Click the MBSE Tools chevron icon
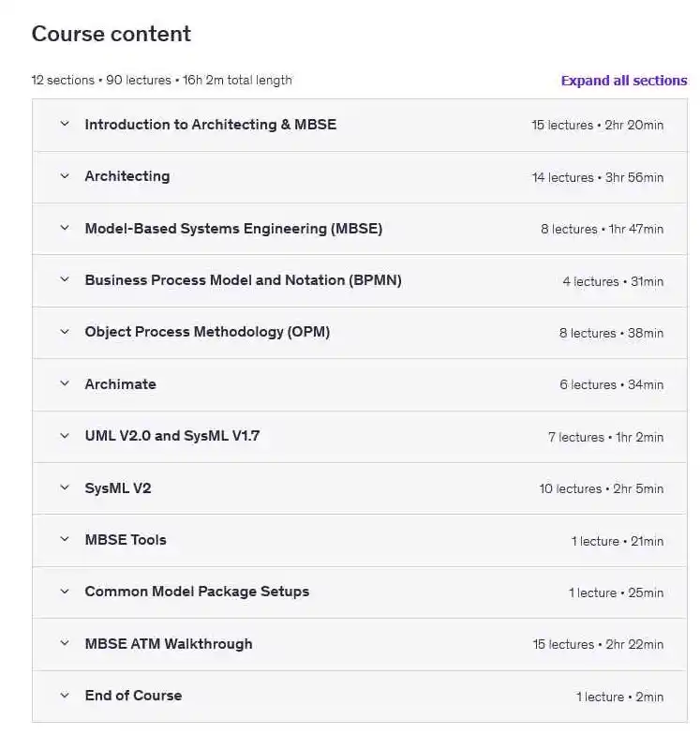Screen dimensions: 700x735 tap(65, 540)
